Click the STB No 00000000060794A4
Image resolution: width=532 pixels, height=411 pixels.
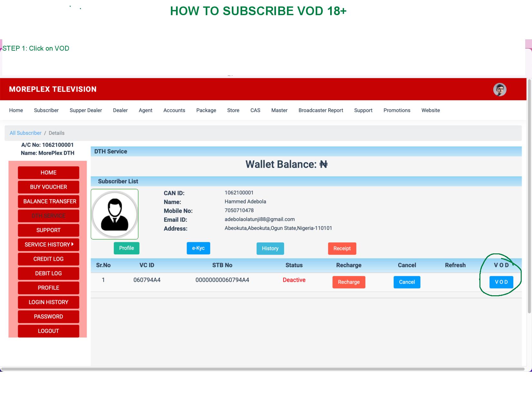click(222, 280)
